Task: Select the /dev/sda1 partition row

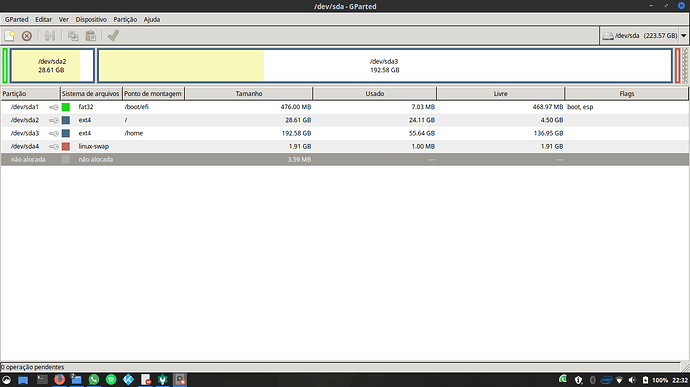Action: pos(345,107)
